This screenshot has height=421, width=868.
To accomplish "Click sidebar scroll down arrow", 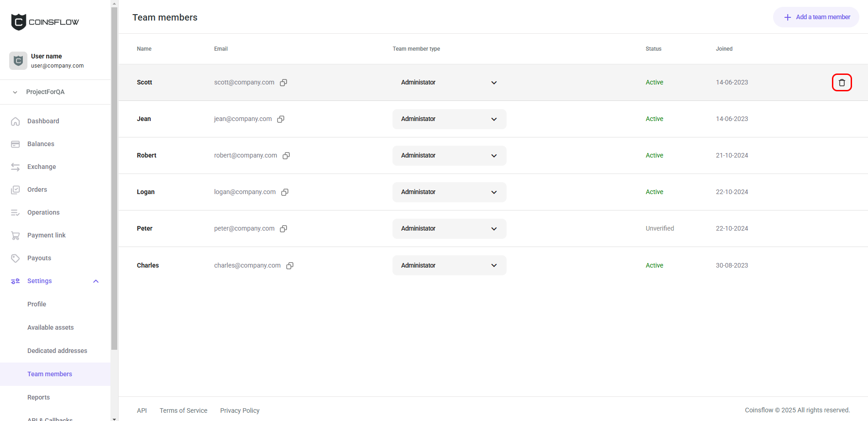I will [x=114, y=418].
